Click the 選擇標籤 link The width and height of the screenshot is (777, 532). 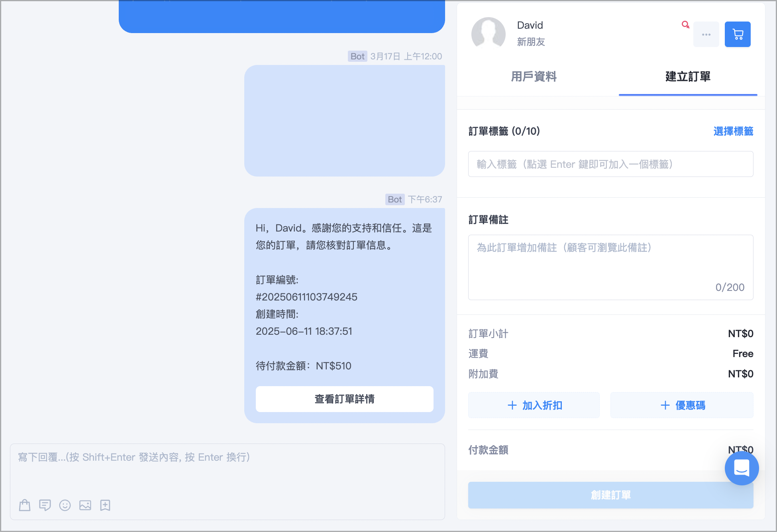tap(733, 131)
